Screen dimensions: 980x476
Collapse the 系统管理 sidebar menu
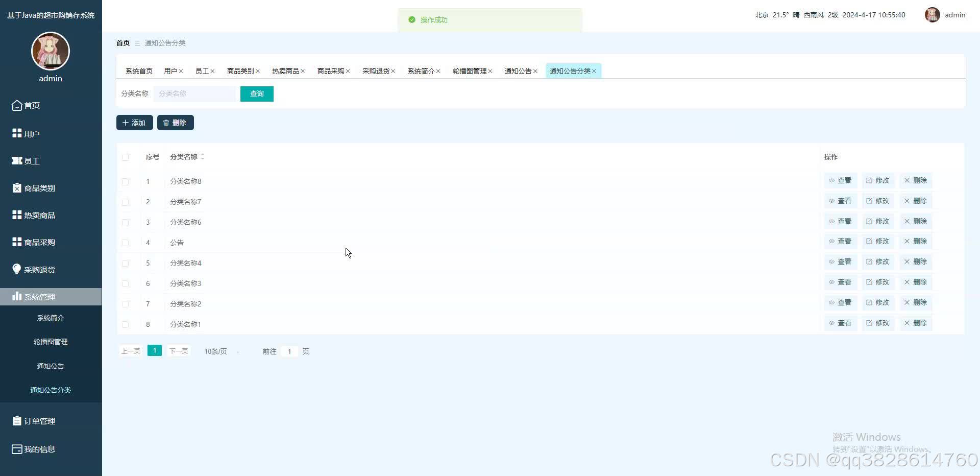[51, 297]
